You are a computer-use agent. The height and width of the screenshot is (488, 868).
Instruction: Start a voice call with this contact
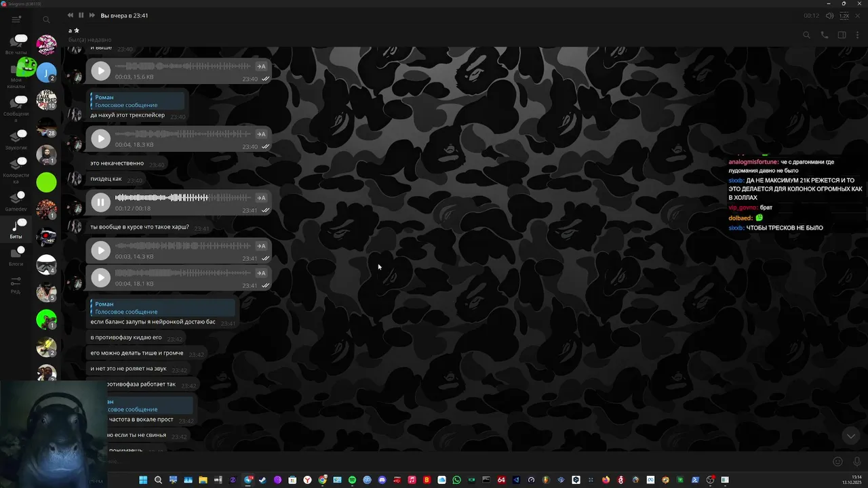coord(825,35)
